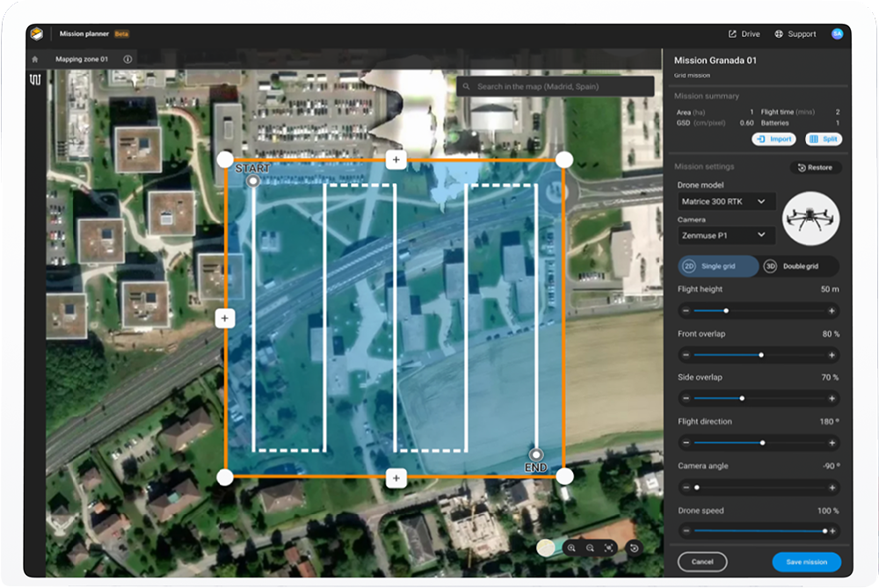The height and width of the screenshot is (588, 879).
Task: Reset map rotation icon
Action: (634, 548)
